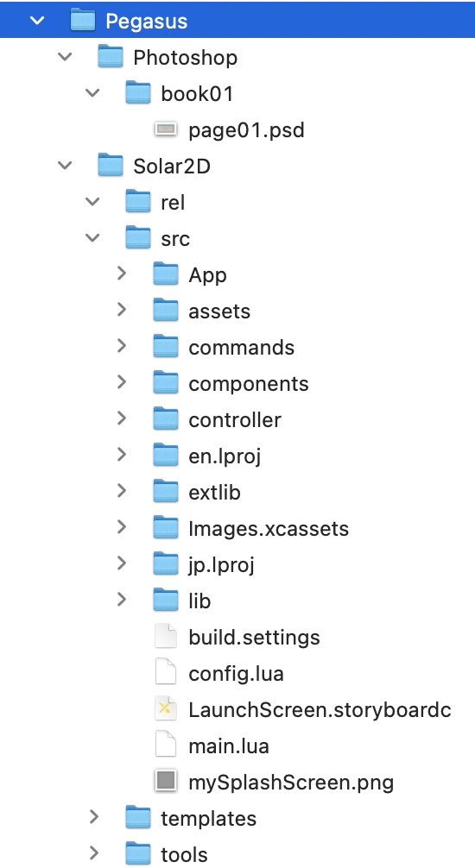The width and height of the screenshot is (475, 868).
Task: Click the Pegasus root folder icon
Action: click(83, 21)
